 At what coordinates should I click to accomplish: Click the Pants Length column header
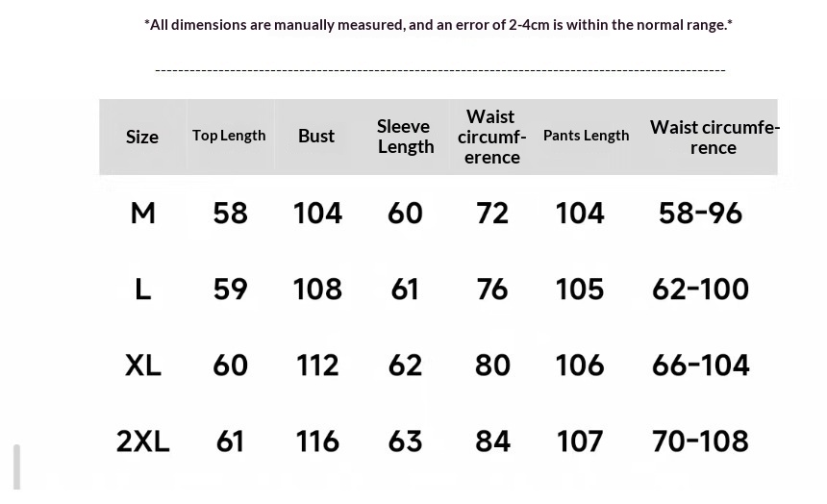point(586,136)
